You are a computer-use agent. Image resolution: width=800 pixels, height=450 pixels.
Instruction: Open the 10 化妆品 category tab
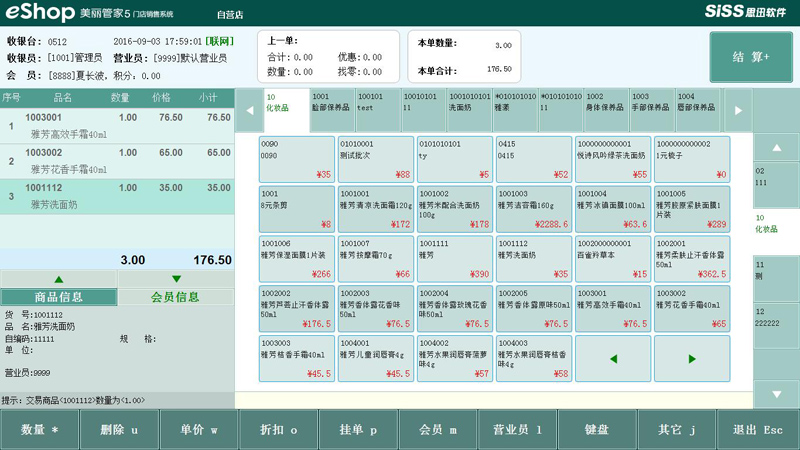[x=287, y=110]
